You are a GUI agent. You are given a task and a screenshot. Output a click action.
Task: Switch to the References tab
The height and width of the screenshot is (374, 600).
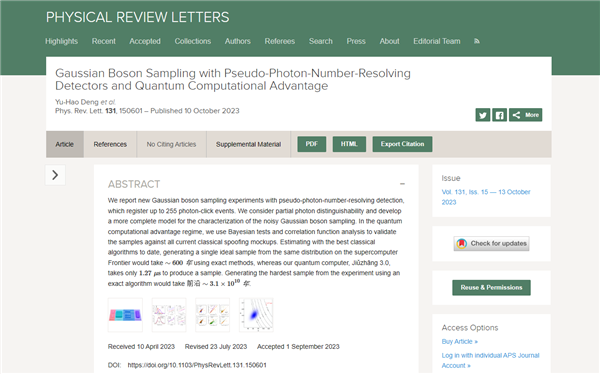coord(110,144)
